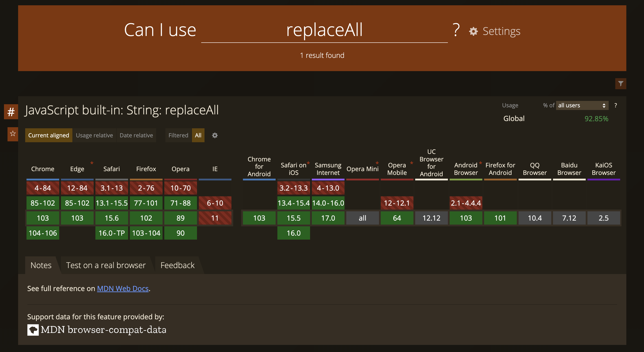Click the filter funnel icon

tap(621, 84)
